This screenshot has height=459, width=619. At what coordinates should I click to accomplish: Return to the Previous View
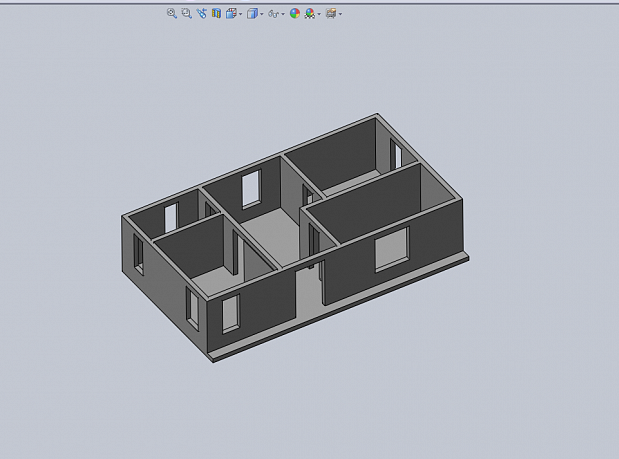pyautogui.click(x=201, y=14)
